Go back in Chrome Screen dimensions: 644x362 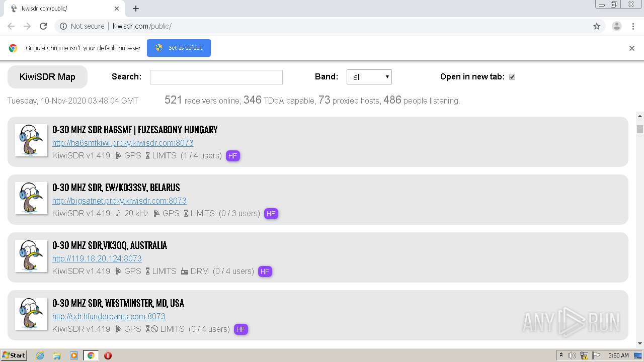(x=11, y=26)
